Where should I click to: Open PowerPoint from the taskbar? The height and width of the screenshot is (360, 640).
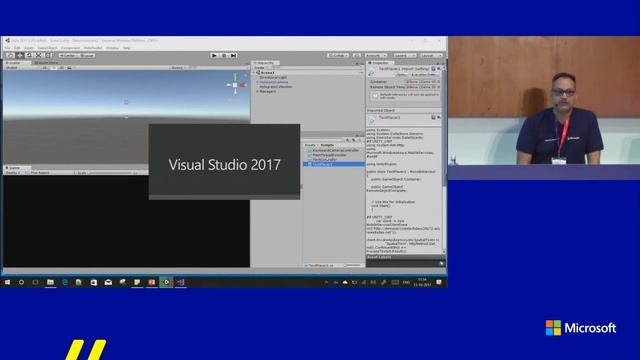coord(151,282)
